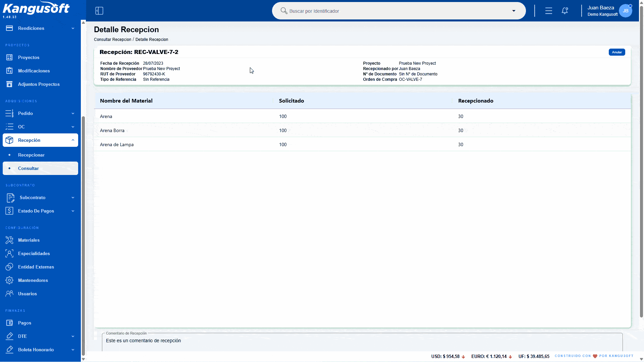
Task: Expand the OC submenu chevron
Action: point(73,127)
